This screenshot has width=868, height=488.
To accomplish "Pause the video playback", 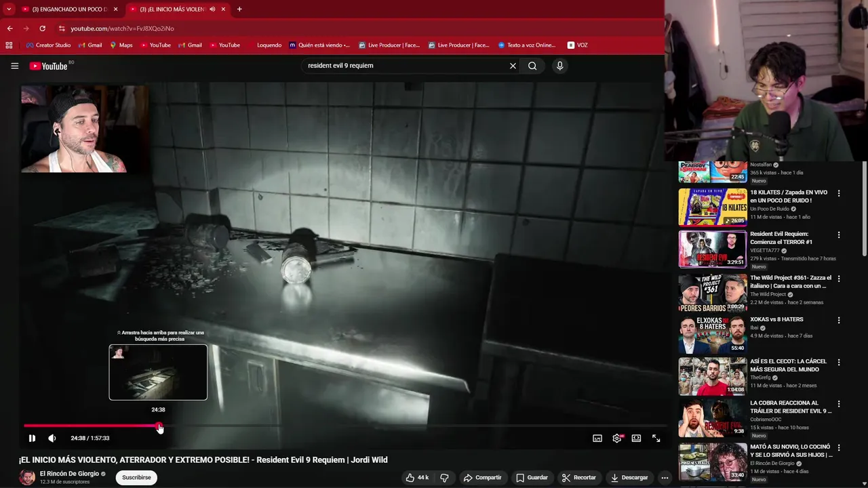I will click(x=32, y=438).
